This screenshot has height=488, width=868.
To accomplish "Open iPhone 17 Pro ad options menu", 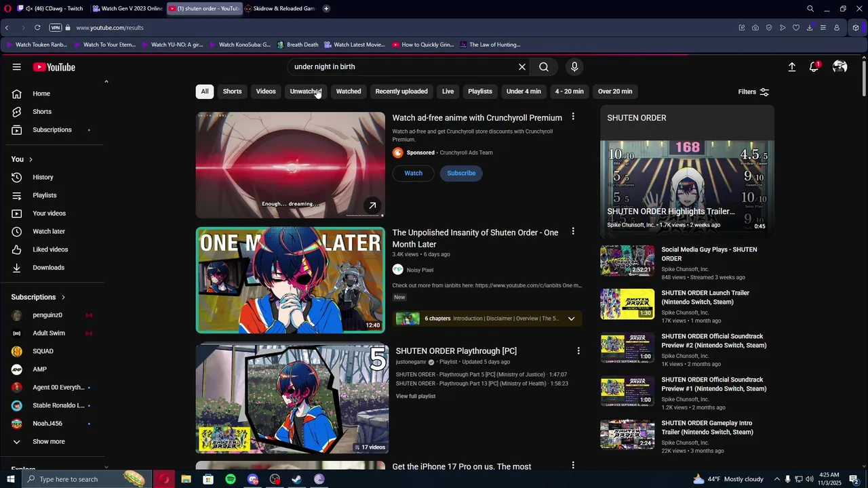I will point(573,466).
